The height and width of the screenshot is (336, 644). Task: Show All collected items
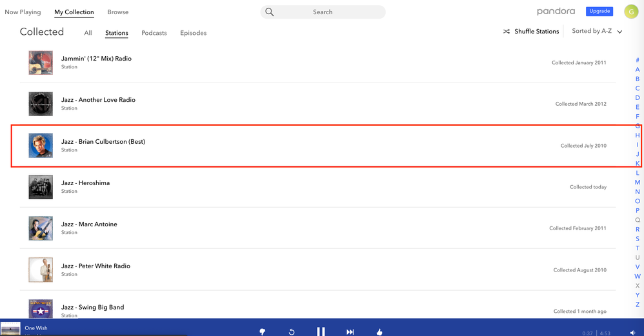click(x=88, y=33)
